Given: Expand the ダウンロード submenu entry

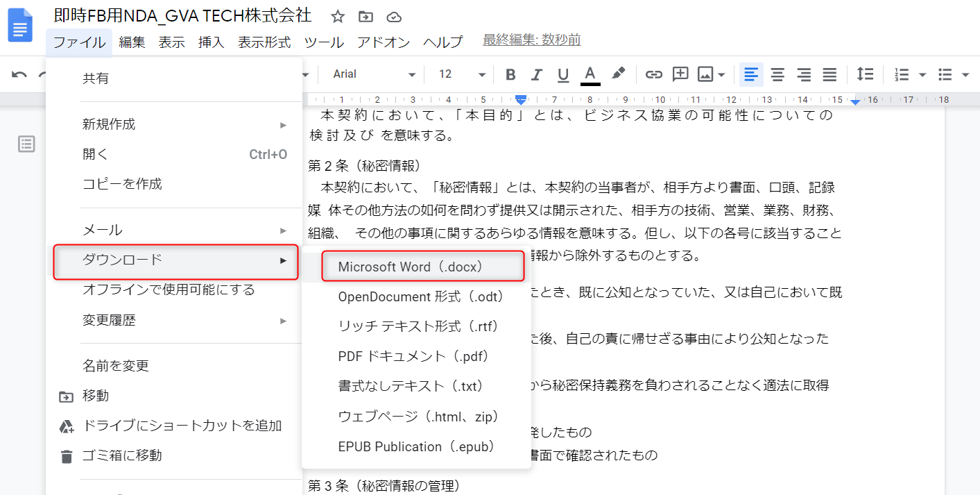Looking at the screenshot, I should [176, 260].
